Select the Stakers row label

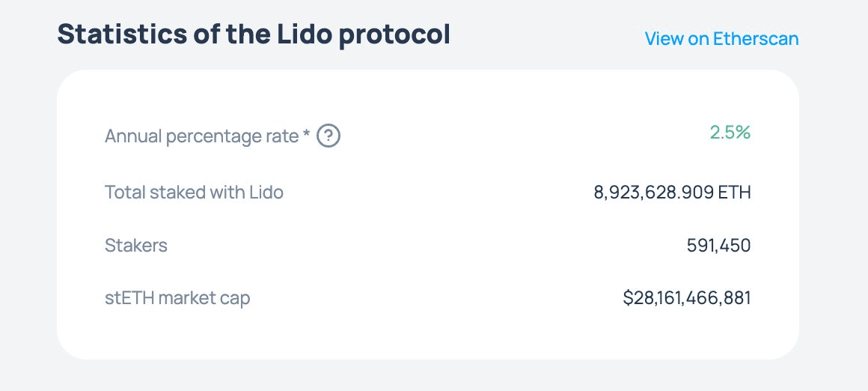[x=136, y=245]
